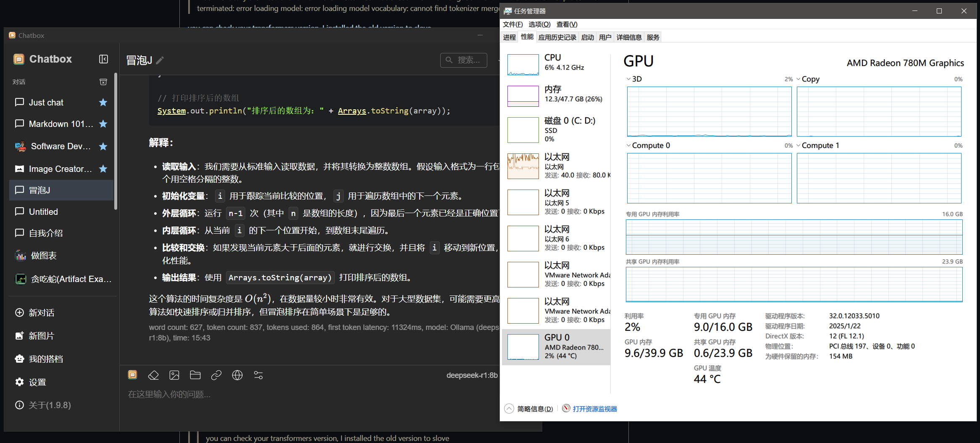Enable web browsing with the globe icon
The width and height of the screenshot is (980, 443).
coord(237,375)
